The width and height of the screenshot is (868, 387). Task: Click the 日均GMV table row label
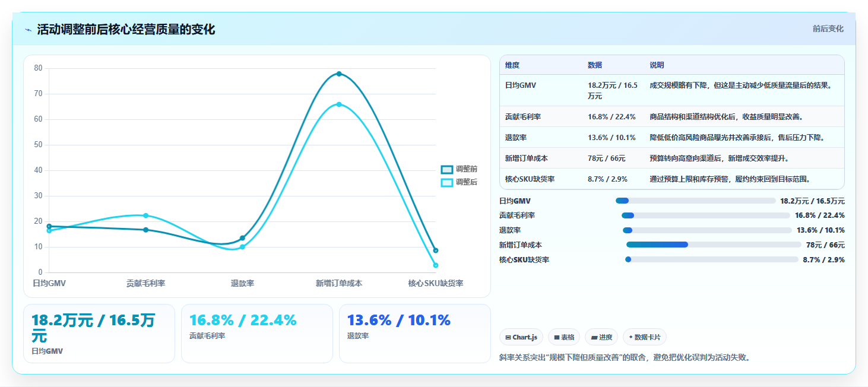[x=521, y=85]
